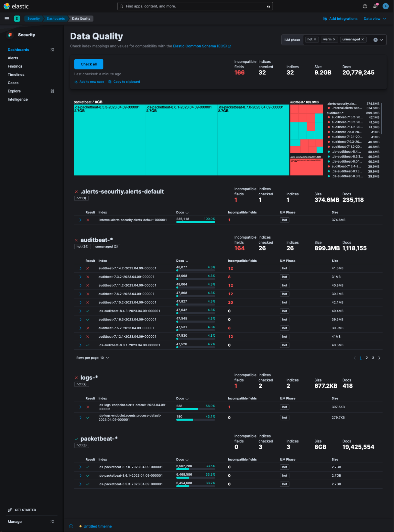Viewport: 394px width, 532px height.
Task: Open Intelligence in the sidebar
Action: click(18, 99)
